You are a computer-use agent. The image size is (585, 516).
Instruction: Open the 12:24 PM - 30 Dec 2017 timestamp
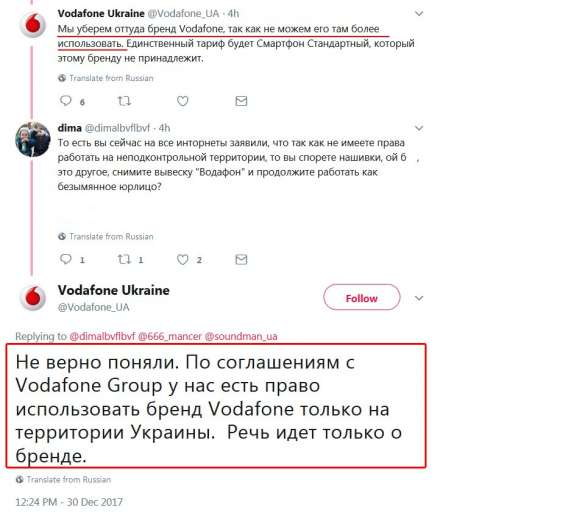69,502
